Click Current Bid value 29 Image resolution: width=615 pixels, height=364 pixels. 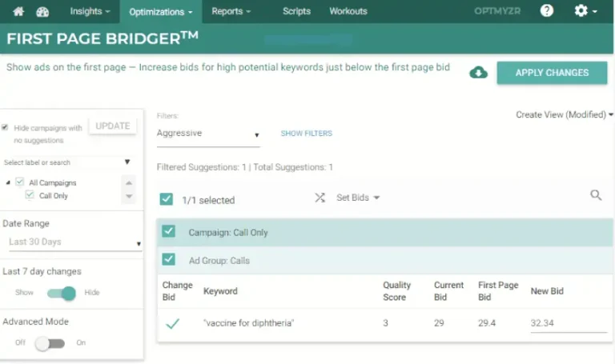pos(439,323)
